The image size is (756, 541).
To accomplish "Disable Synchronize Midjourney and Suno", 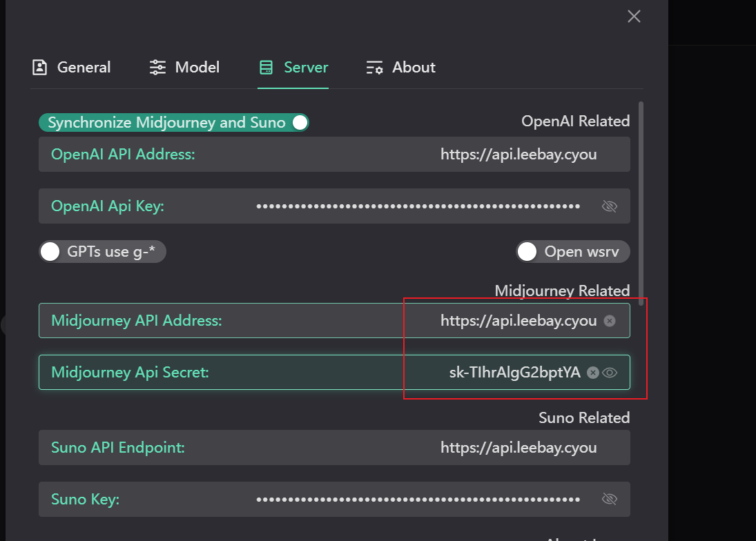I will pos(300,123).
